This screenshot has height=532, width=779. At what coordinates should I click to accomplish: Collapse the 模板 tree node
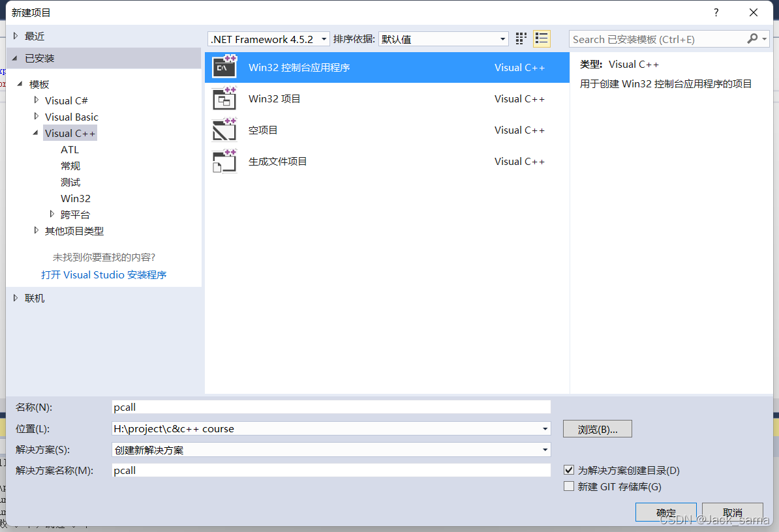(x=20, y=84)
